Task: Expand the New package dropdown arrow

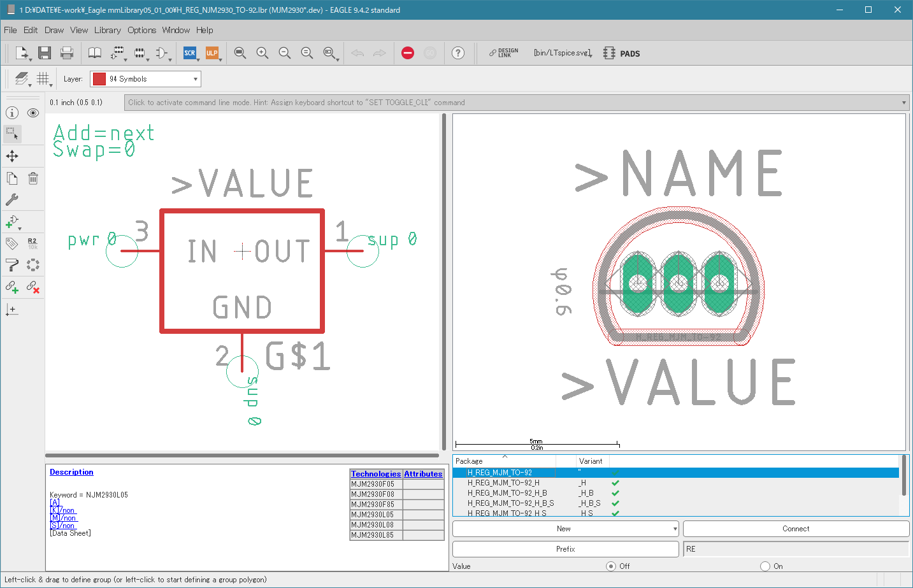Action: point(675,529)
